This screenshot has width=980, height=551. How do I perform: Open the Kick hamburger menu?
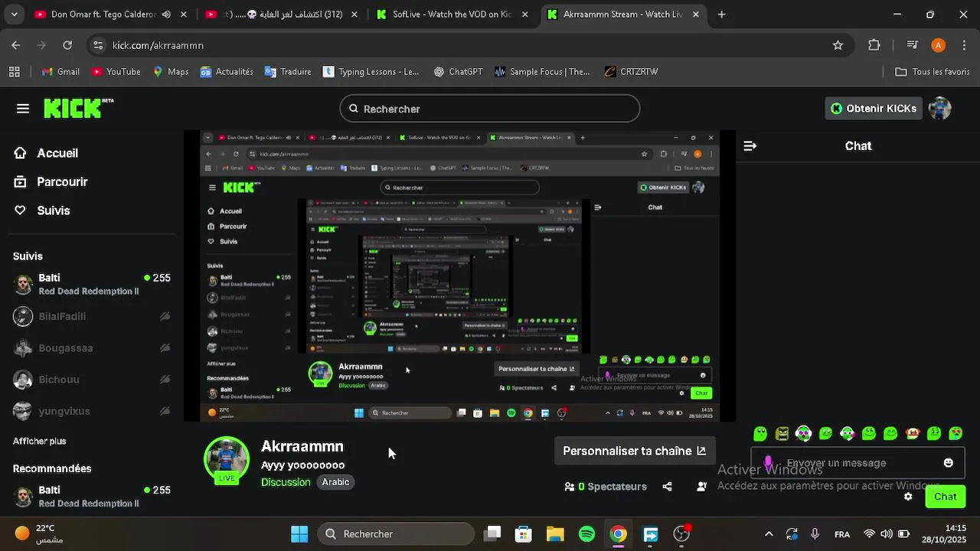coord(23,109)
